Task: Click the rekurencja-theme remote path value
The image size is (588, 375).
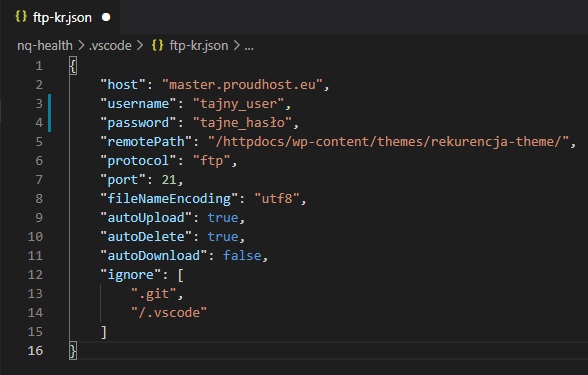Action: [388, 142]
